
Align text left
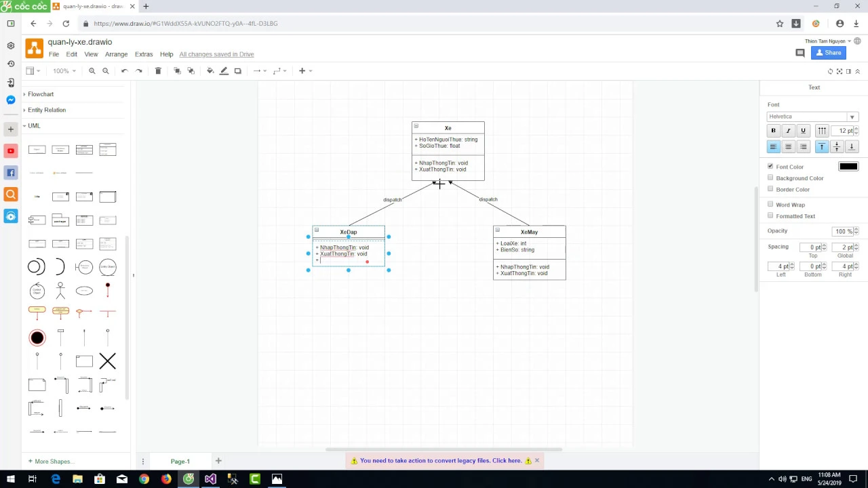(x=773, y=146)
